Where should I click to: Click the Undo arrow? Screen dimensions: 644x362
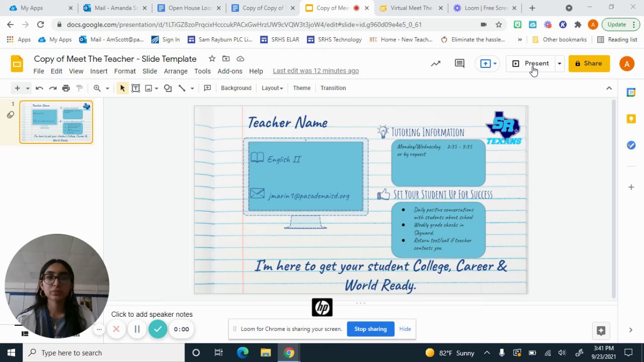tap(39, 88)
